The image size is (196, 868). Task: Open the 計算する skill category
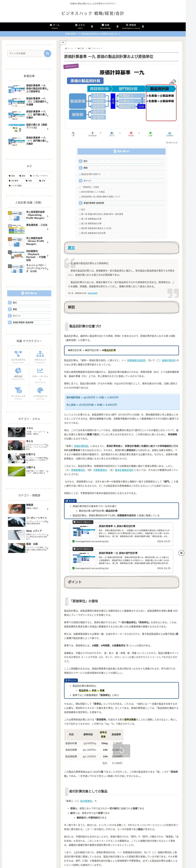29,458
